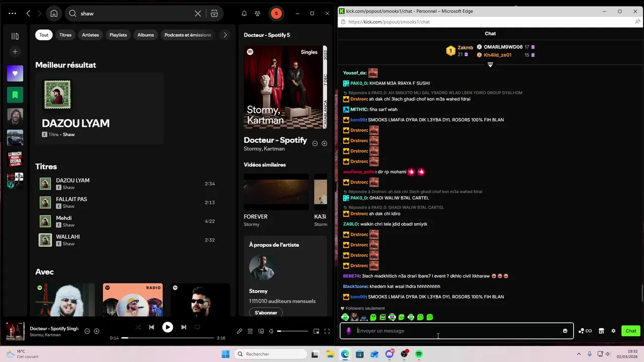Open the Kick shop storefront icon
644x362 pixels.
coord(601,331)
